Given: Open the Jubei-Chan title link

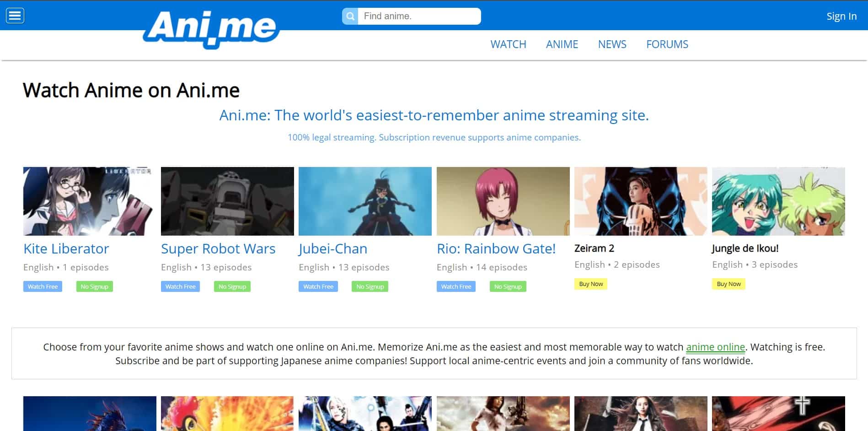Looking at the screenshot, I should click(333, 249).
